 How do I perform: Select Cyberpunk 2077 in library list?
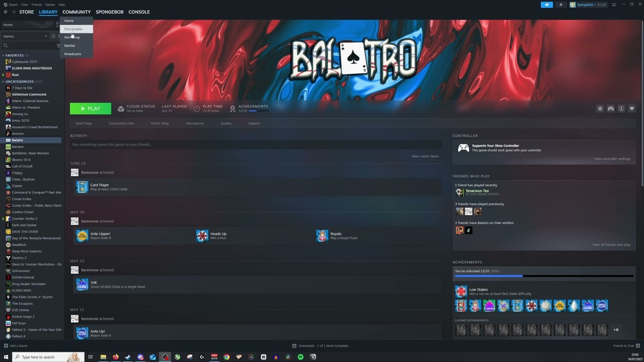pos(25,62)
